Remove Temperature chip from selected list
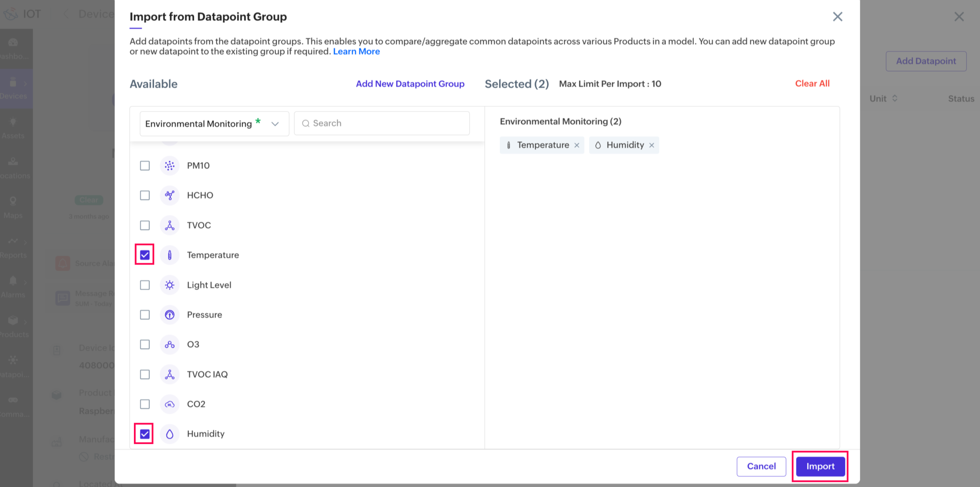This screenshot has height=487, width=980. 577,145
